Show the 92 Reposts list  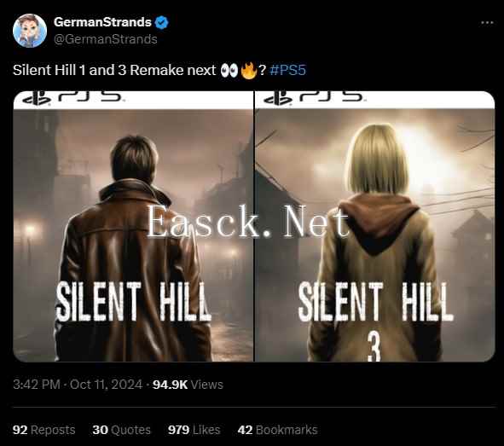coord(44,430)
